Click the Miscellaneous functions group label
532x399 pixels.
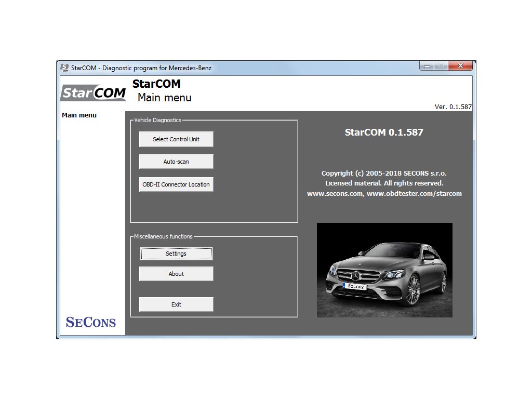pyautogui.click(x=163, y=236)
